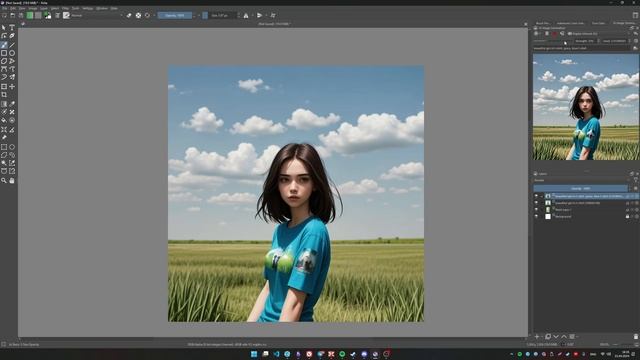Hide the Paint Layer 1
This screenshot has height=360, width=640.
536,210
